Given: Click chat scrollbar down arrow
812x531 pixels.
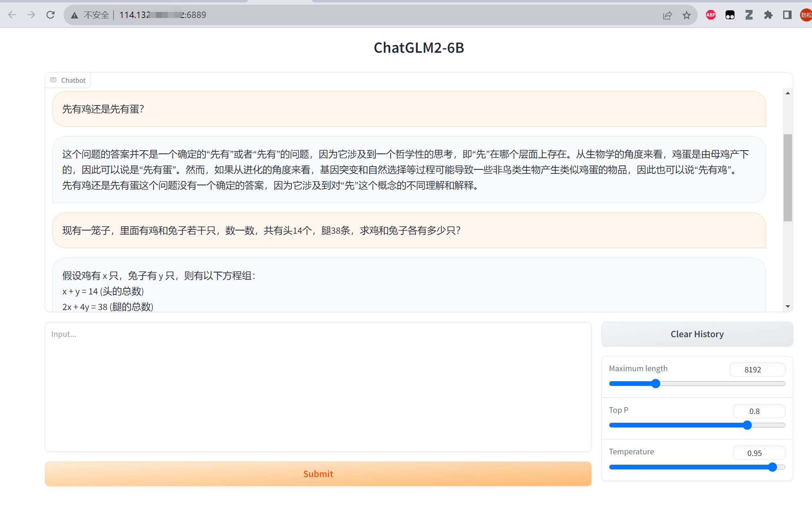Looking at the screenshot, I should click(x=788, y=306).
